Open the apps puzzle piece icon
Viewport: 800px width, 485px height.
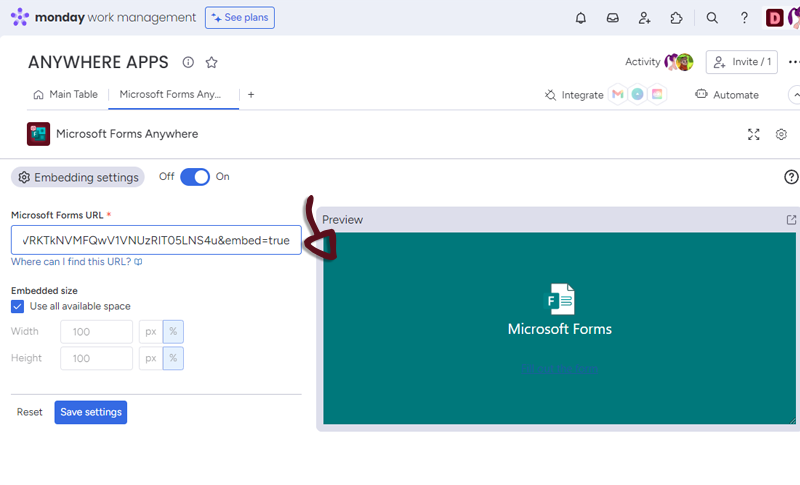point(677,18)
